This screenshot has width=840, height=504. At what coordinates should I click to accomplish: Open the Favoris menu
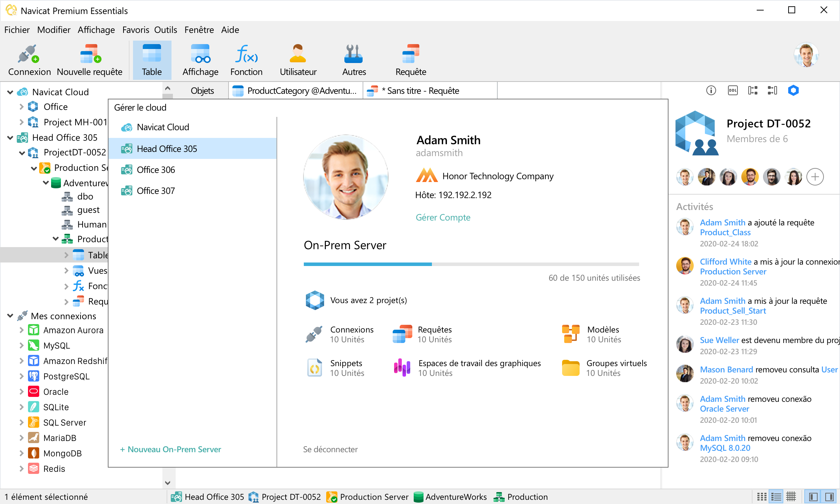coord(135,30)
